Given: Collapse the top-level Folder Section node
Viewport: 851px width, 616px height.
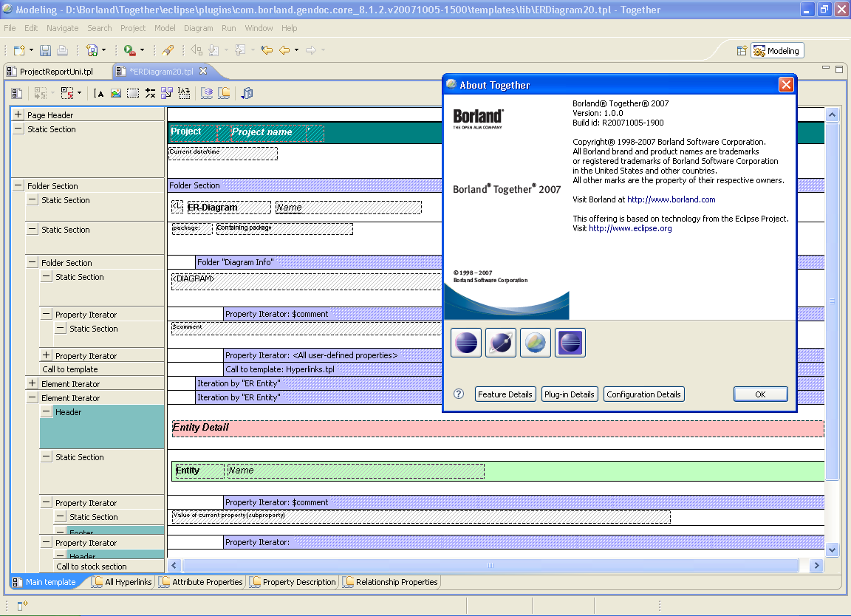Looking at the screenshot, I should point(18,186).
